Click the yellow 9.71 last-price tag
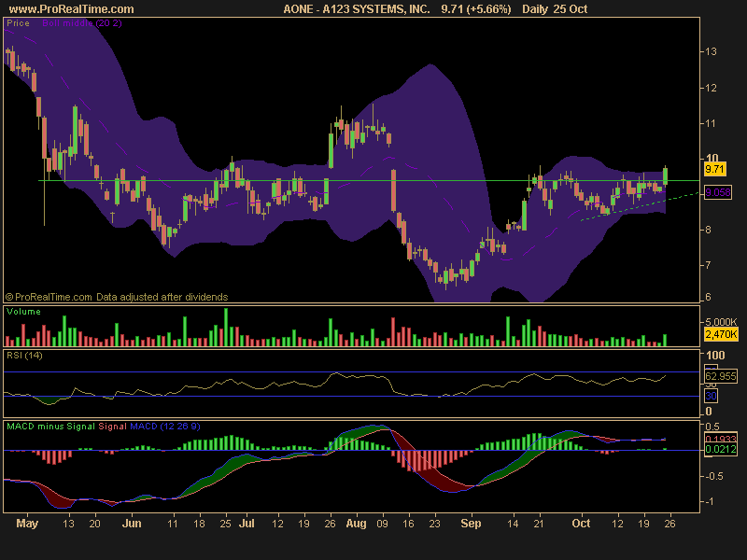 (714, 169)
